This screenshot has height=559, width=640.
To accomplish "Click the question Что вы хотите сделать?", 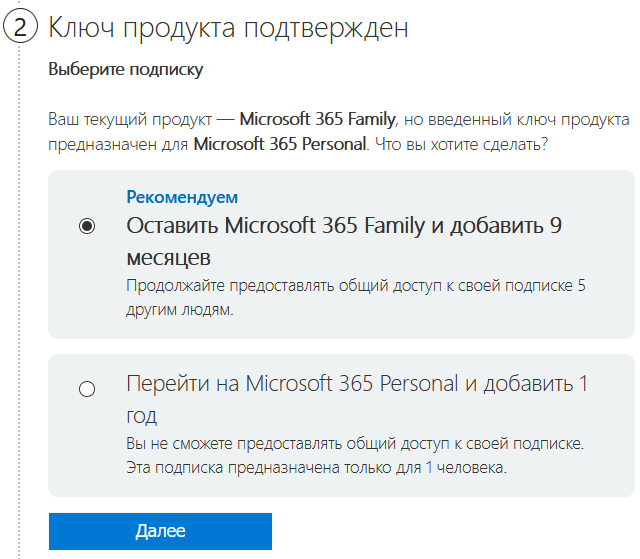I will [x=461, y=144].
